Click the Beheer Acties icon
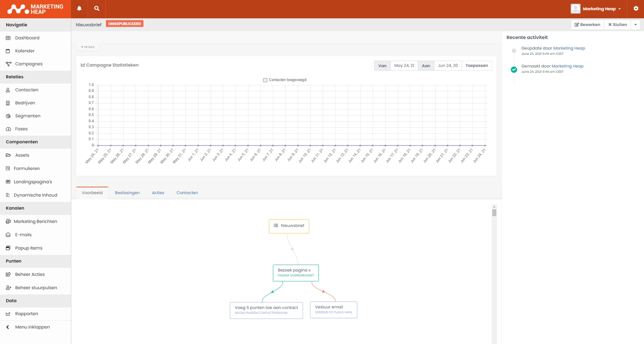 pyautogui.click(x=8, y=274)
